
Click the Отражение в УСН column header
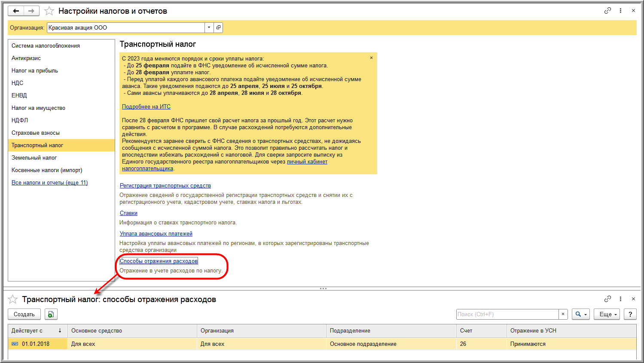click(571, 330)
